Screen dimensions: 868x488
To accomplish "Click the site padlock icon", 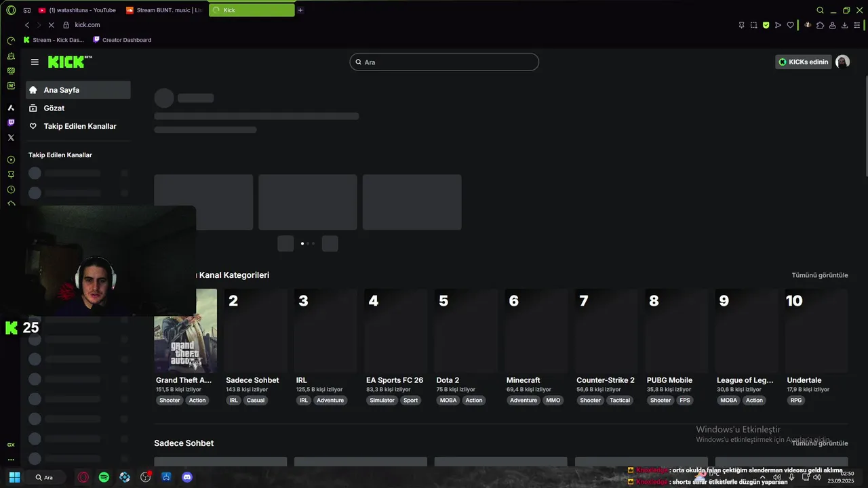I will [66, 25].
